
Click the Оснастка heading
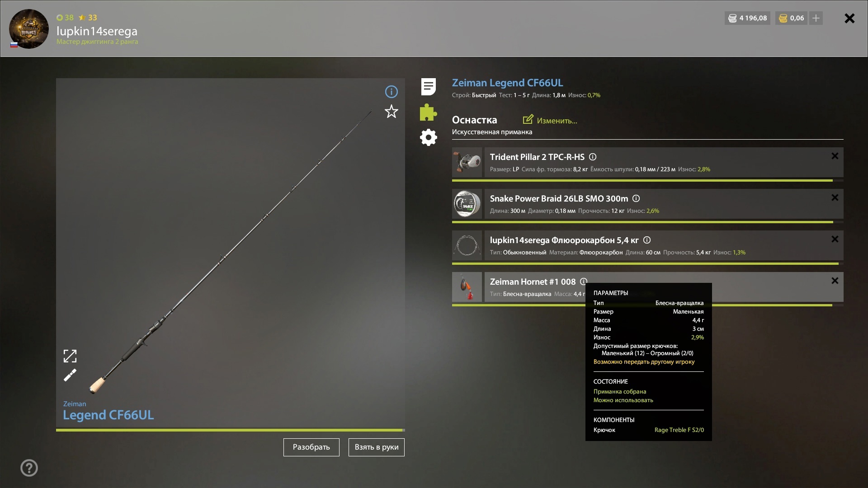click(474, 120)
